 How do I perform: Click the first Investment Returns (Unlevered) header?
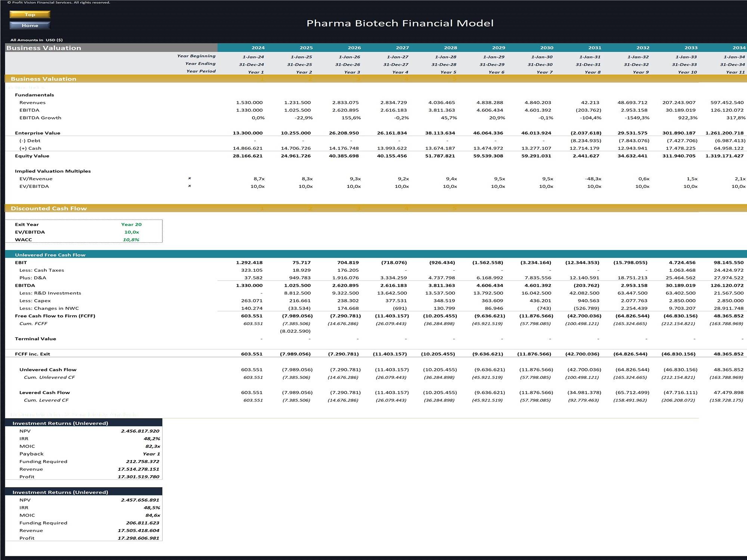84,423
